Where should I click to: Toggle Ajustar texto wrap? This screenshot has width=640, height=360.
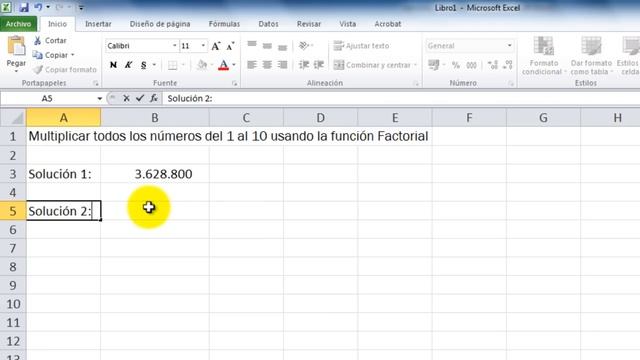tap(362, 46)
